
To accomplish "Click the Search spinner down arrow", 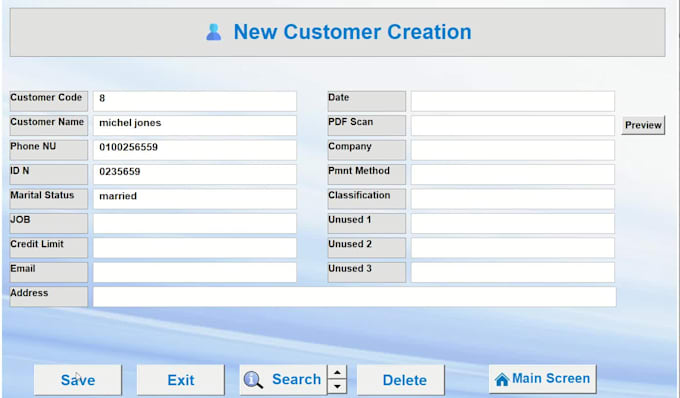I will tap(337, 386).
